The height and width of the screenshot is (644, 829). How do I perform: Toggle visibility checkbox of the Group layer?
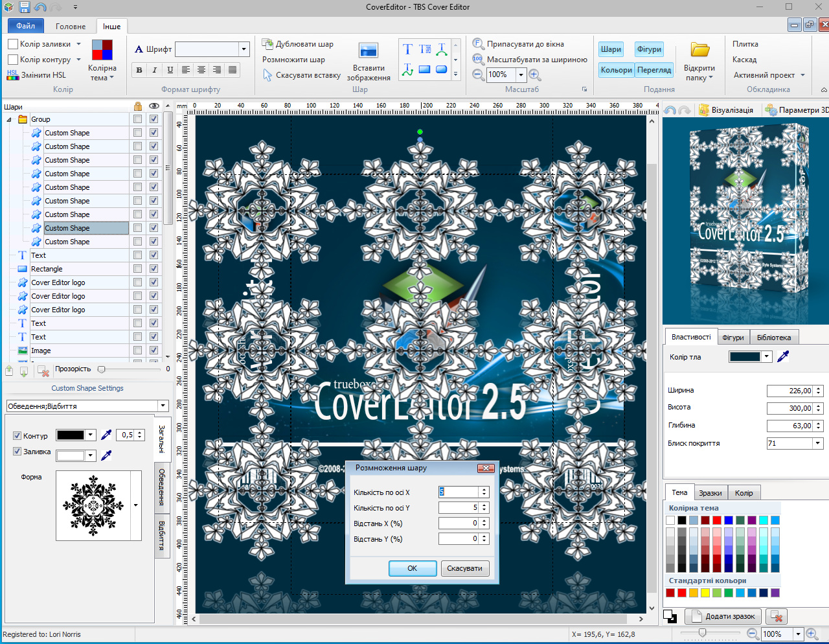click(153, 119)
